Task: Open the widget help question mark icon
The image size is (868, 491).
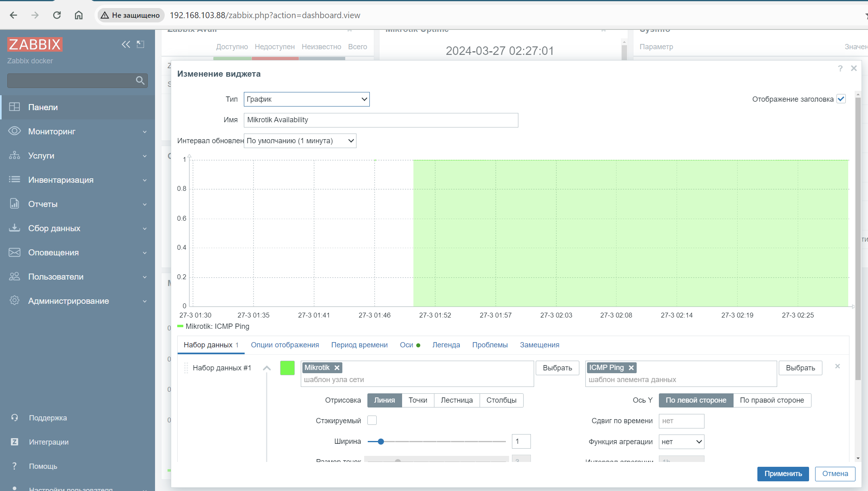Action: tap(840, 69)
